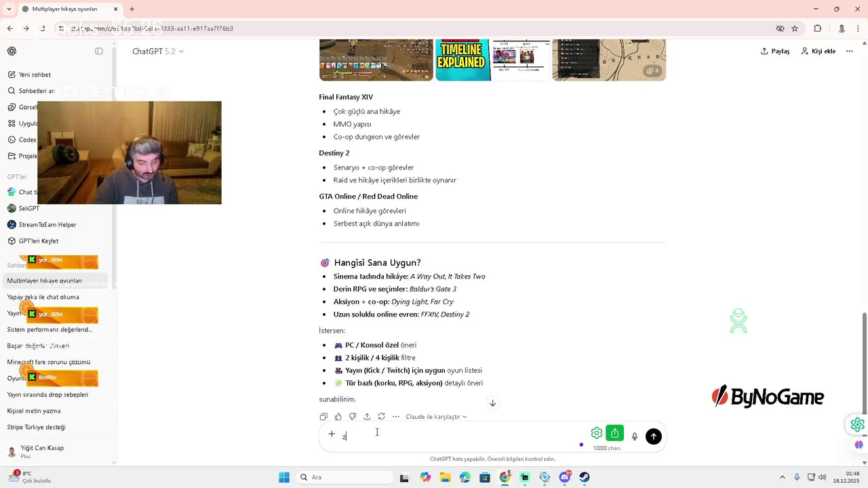Click the Kişi ekle button

[818, 52]
